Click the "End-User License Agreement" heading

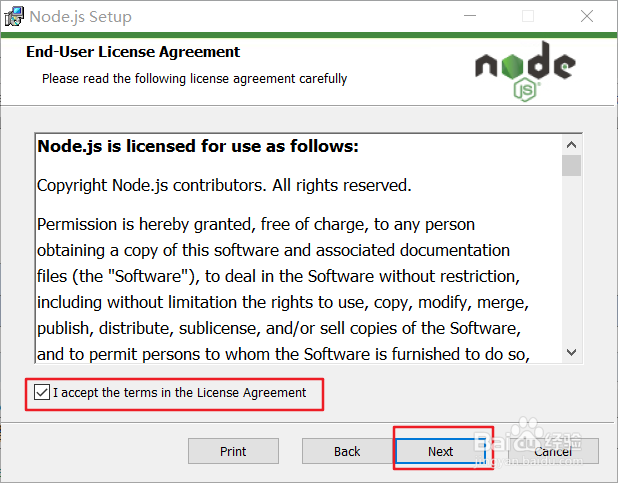(x=133, y=52)
